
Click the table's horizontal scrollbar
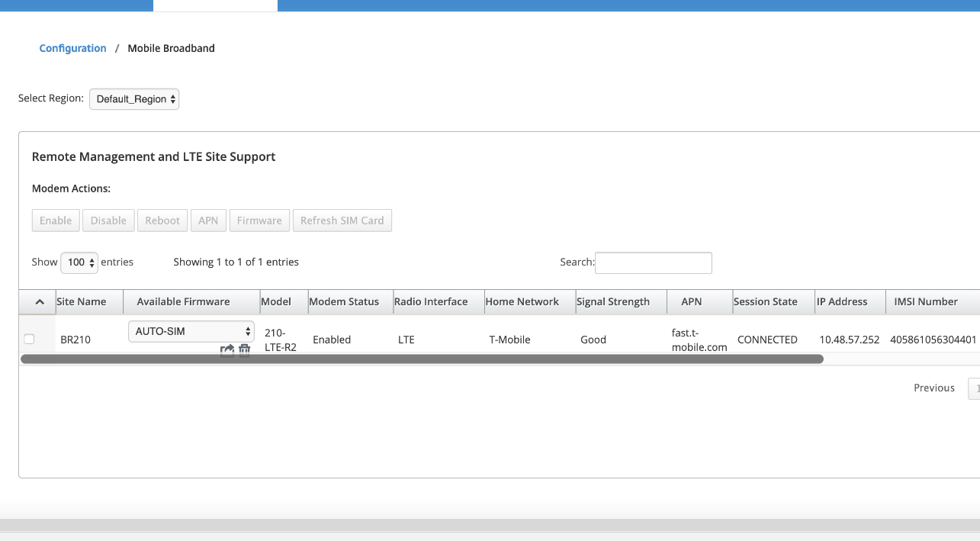(x=423, y=359)
